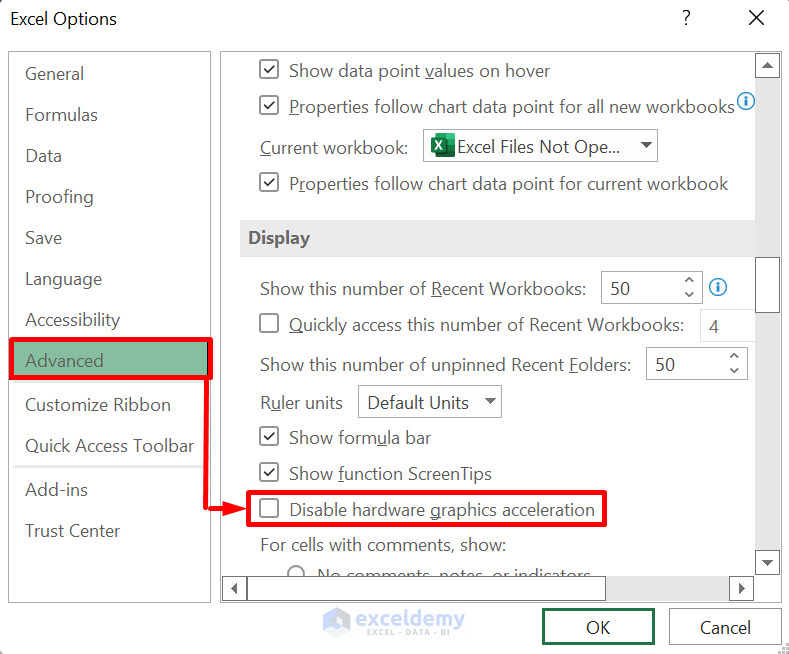This screenshot has height=654, width=789.
Task: Expand the Ruler units dropdown
Action: click(x=489, y=402)
